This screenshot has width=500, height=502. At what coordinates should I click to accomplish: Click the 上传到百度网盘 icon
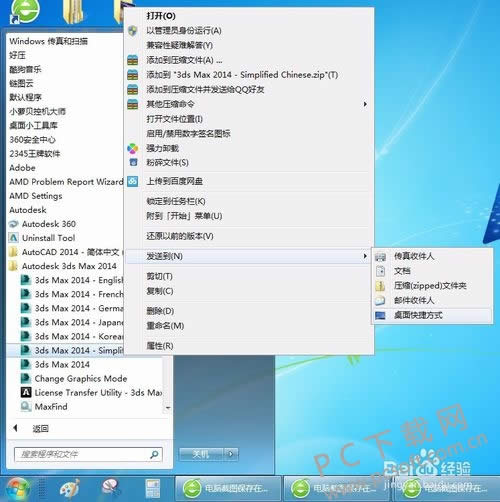[133, 181]
